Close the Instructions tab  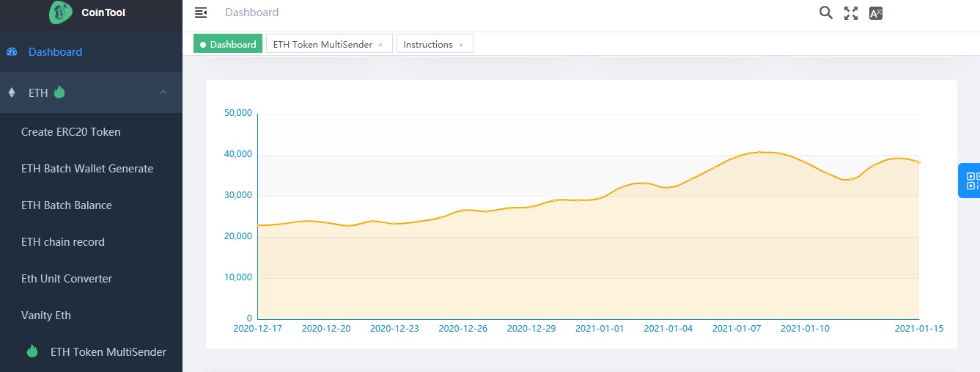coord(461,45)
